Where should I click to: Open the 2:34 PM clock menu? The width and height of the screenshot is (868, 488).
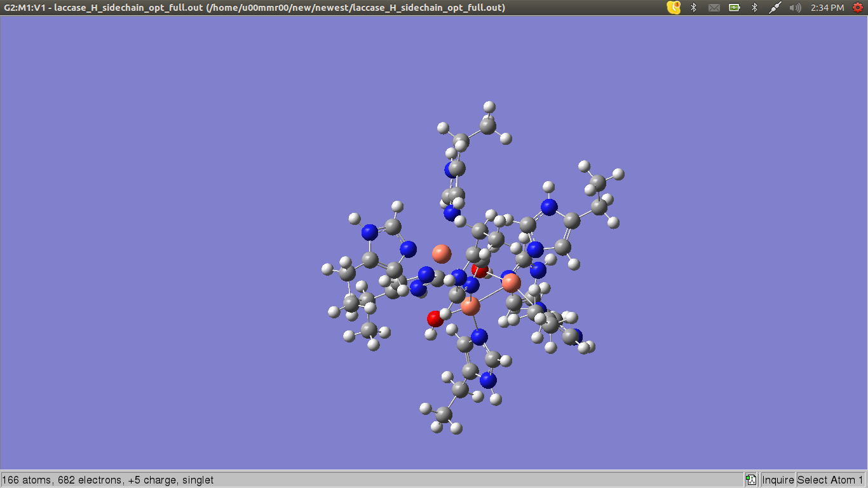point(827,8)
